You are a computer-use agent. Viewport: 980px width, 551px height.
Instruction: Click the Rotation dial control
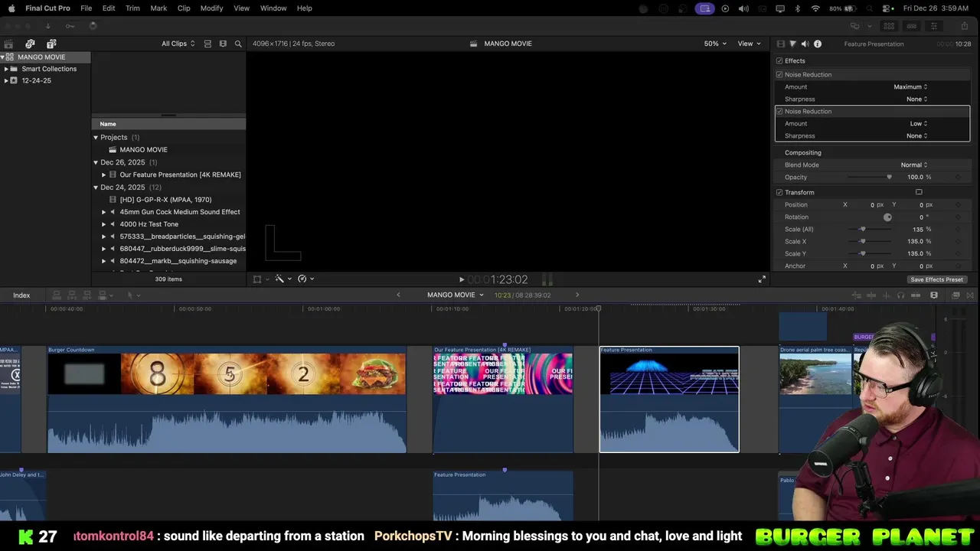[887, 217]
